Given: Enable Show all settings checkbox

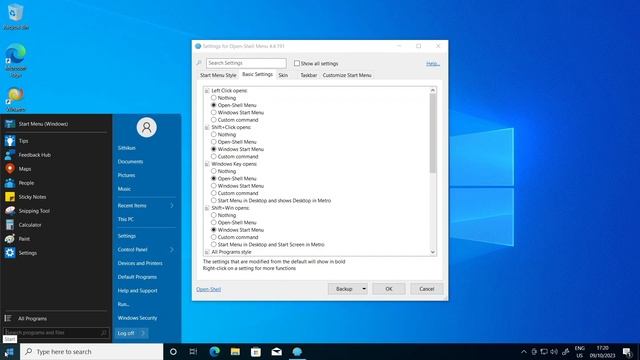Looking at the screenshot, I should pos(297,63).
